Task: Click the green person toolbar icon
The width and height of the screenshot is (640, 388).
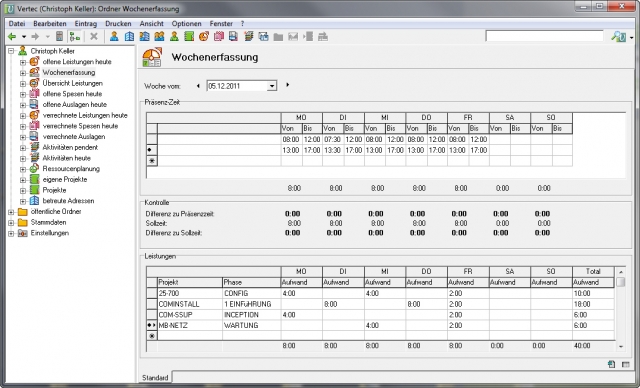Action: tap(174, 37)
